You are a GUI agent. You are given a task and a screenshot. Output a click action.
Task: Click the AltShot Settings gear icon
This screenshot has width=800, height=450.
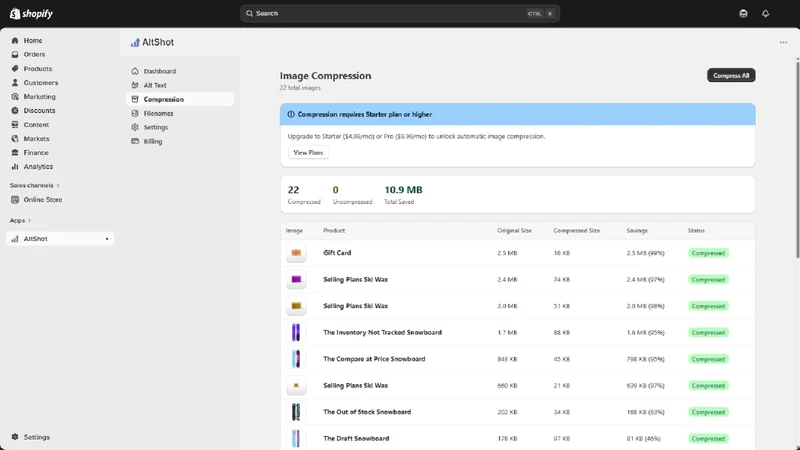(135, 127)
